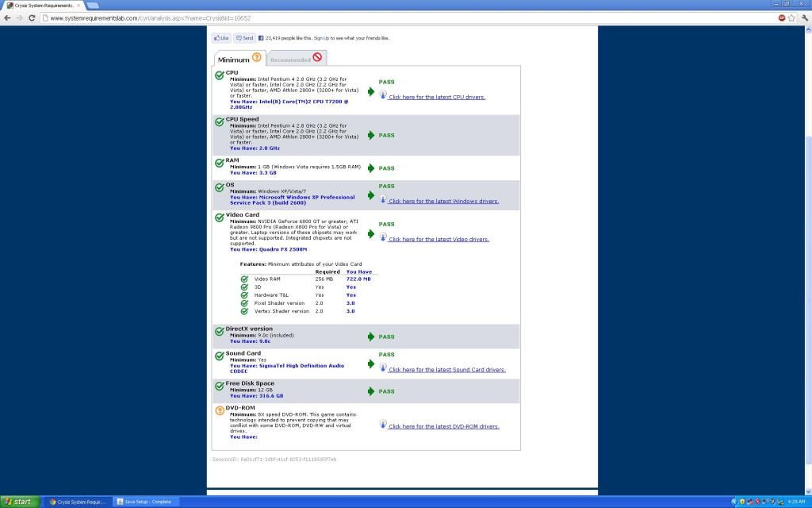Select the Minimum requirements tab
Screen dimensions: 812x508
[239, 59]
